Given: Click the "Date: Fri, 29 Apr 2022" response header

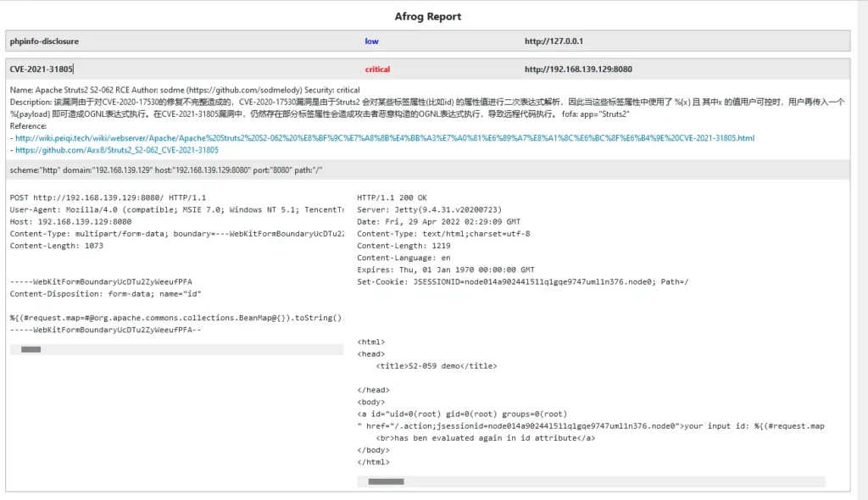Looking at the screenshot, I should (x=439, y=221).
